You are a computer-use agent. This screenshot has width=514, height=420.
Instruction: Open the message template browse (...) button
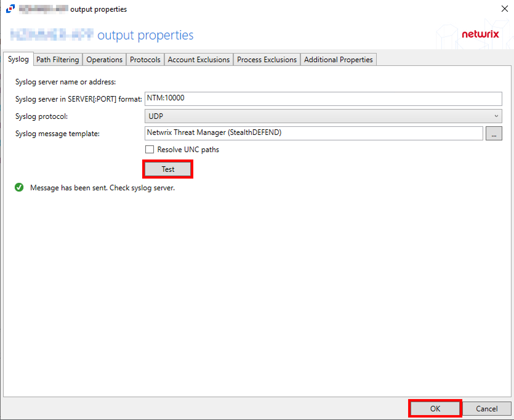click(x=494, y=134)
